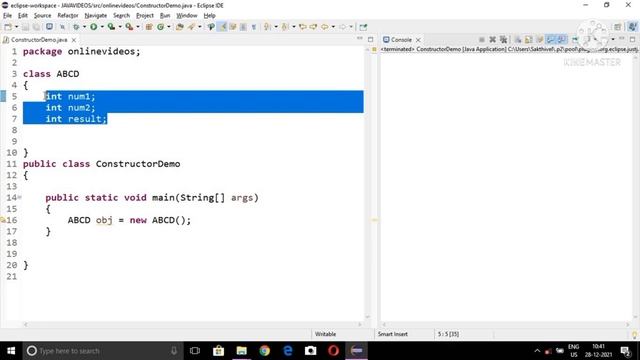Open Google Chrome from taskbar
The width and height of the screenshot is (640, 360).
pyautogui.click(x=264, y=351)
